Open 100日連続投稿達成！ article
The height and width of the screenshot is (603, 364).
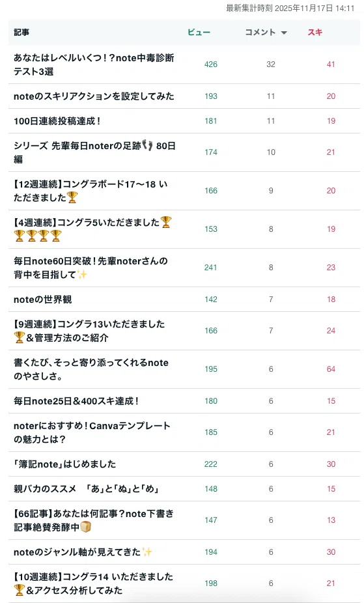[57, 121]
